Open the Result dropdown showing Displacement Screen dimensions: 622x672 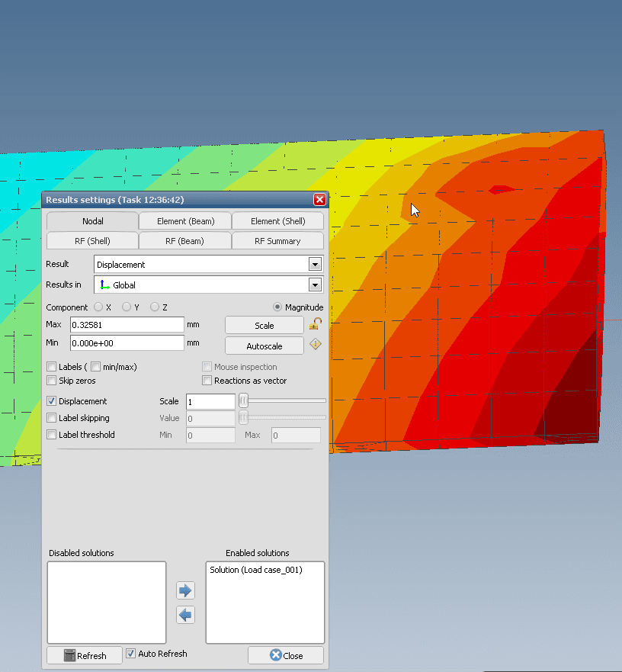(x=314, y=265)
